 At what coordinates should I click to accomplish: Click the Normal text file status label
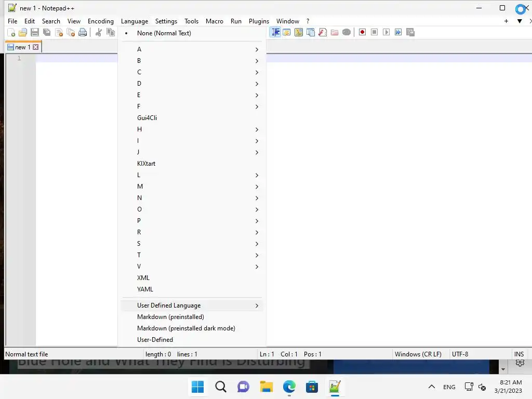[26, 354]
